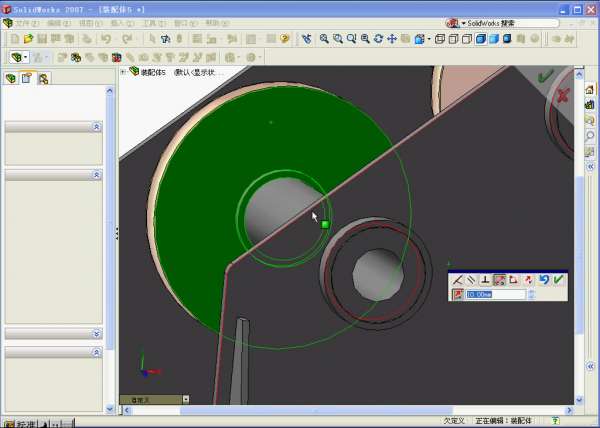Confirm mate with green checkmark in popup
The width and height of the screenshot is (600, 428).
point(558,280)
